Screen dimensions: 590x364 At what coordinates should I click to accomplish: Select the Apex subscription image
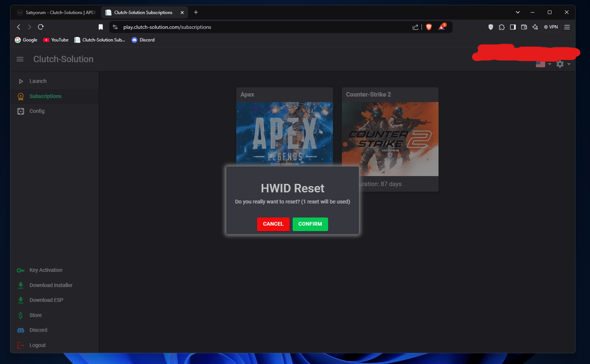pos(284,134)
